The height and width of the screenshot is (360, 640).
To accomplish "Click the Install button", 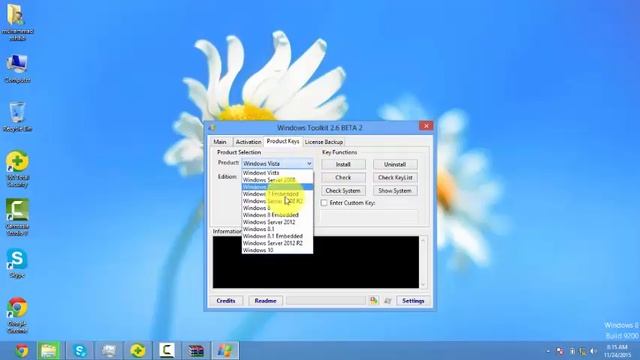I will (x=343, y=164).
